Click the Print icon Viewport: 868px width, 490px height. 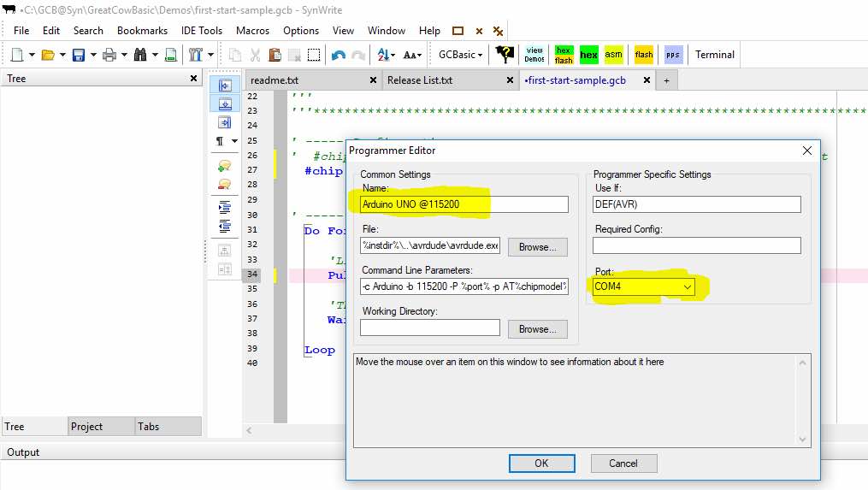coord(109,54)
